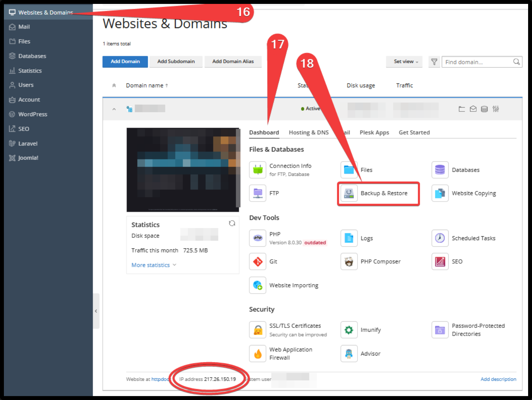The image size is (532, 400).
Task: Open WordPress in the sidebar
Action: point(48,114)
